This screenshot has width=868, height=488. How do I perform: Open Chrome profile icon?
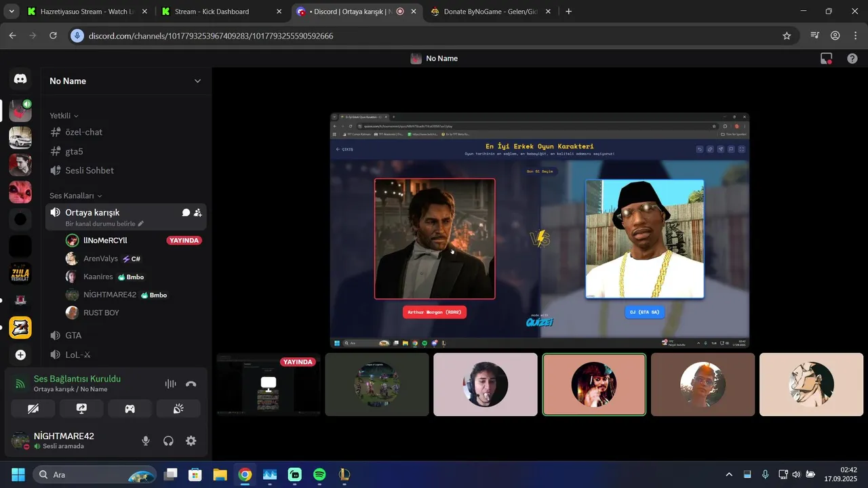pyautogui.click(x=835, y=35)
